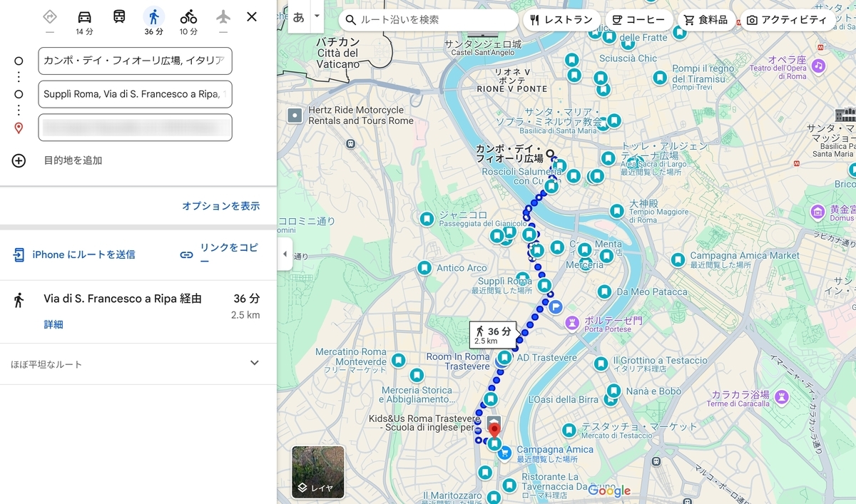Viewport: 856px width, 504px height.
Task: Open the Hertz Ride Motorcycle Rentals marker
Action: click(295, 115)
